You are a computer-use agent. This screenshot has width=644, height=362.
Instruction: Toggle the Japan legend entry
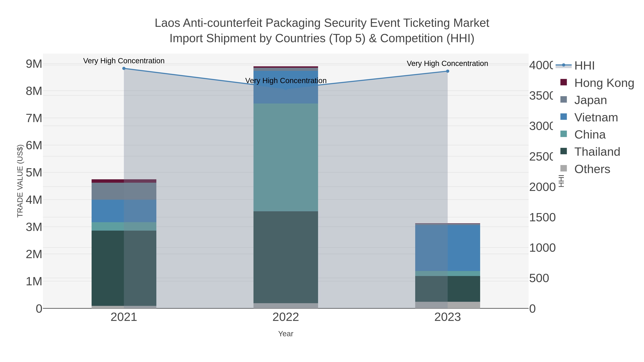(584, 100)
